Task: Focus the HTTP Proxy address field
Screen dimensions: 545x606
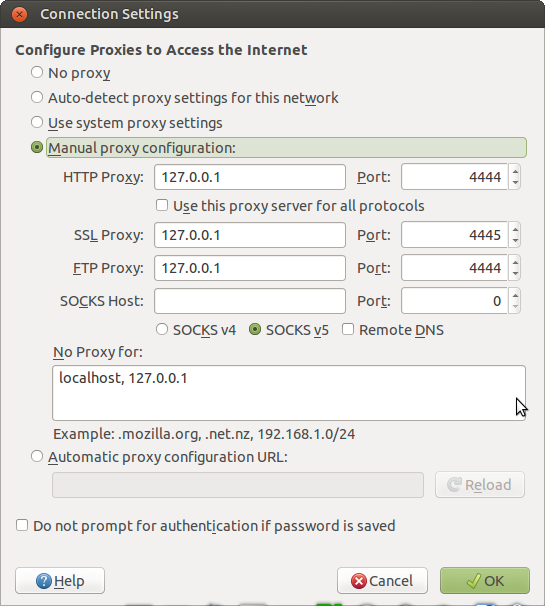Action: click(250, 177)
